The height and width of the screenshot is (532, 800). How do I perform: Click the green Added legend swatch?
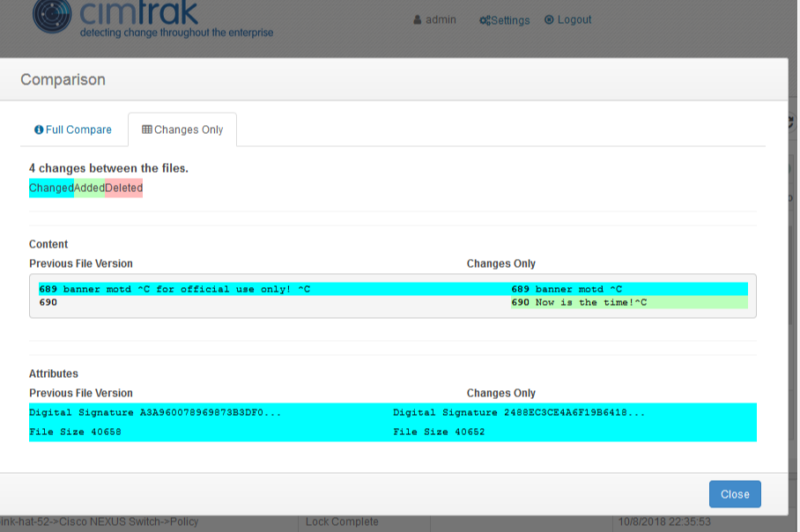coord(87,188)
